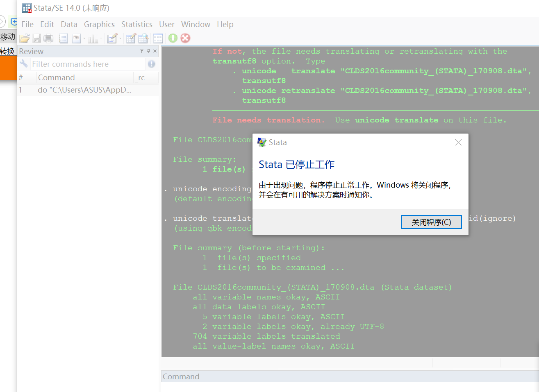Image resolution: width=539 pixels, height=392 pixels.
Task: Click the Filter commands here field
Action: click(x=88, y=64)
